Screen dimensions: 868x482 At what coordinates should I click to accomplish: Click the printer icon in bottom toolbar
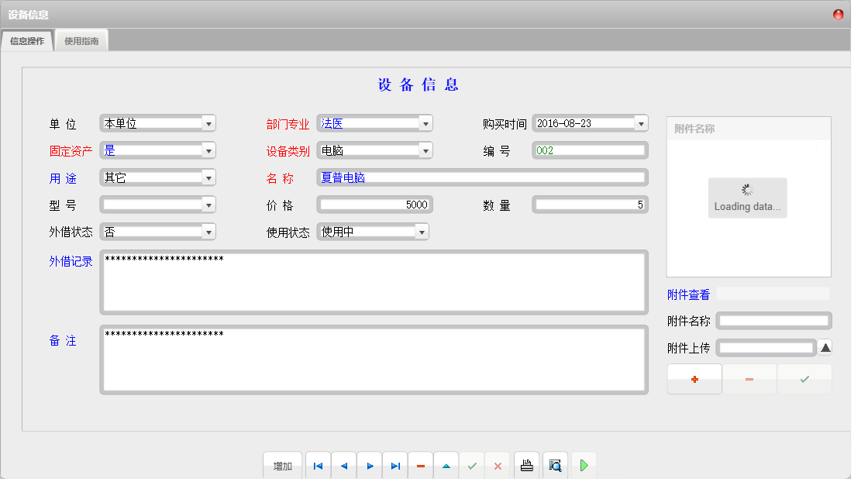tap(527, 466)
